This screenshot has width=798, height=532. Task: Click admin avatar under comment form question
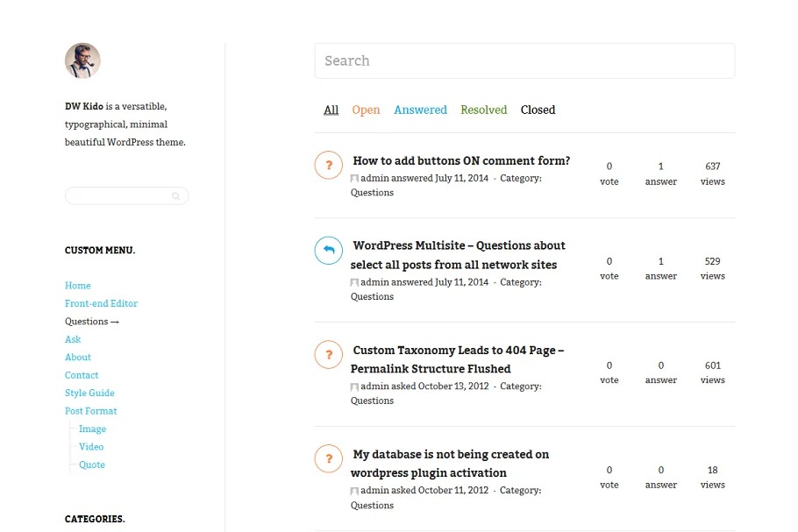[x=355, y=179]
